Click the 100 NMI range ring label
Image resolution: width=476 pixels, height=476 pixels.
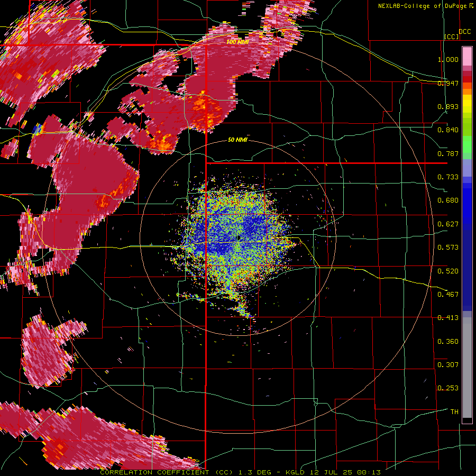click(237, 42)
